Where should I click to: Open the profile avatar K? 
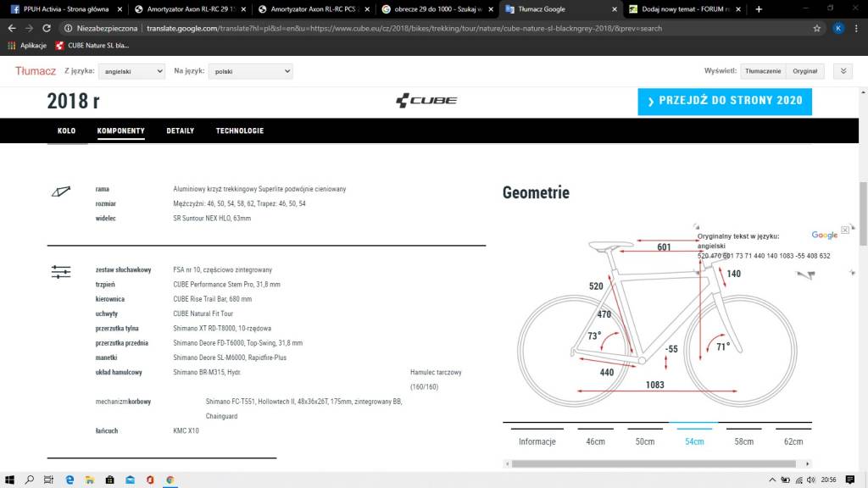pyautogui.click(x=838, y=28)
